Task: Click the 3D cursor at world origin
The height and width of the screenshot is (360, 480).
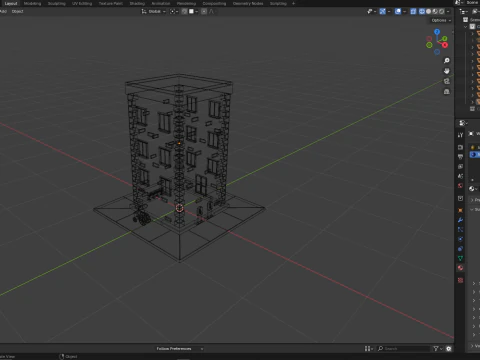Action: (x=179, y=208)
